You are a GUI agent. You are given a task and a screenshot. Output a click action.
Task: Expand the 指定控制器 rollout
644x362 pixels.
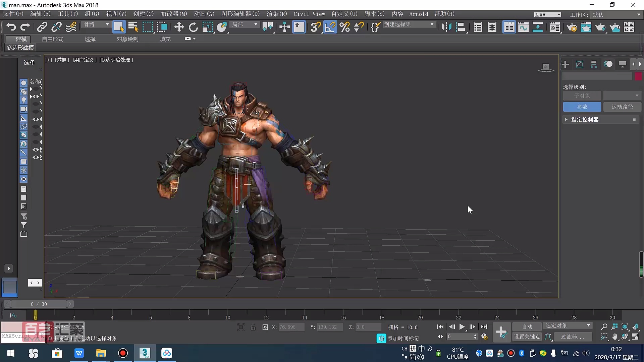point(567,119)
